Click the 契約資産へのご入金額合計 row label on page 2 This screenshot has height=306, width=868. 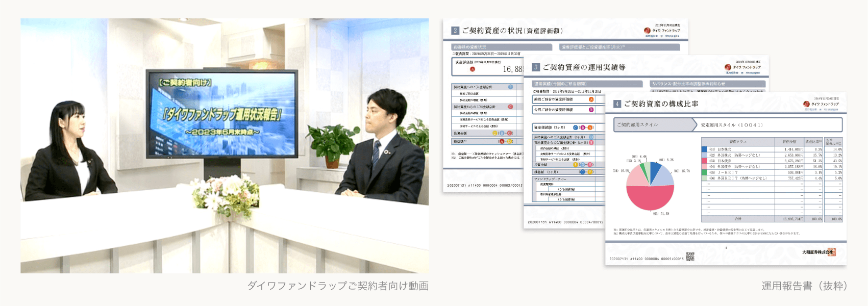(473, 87)
